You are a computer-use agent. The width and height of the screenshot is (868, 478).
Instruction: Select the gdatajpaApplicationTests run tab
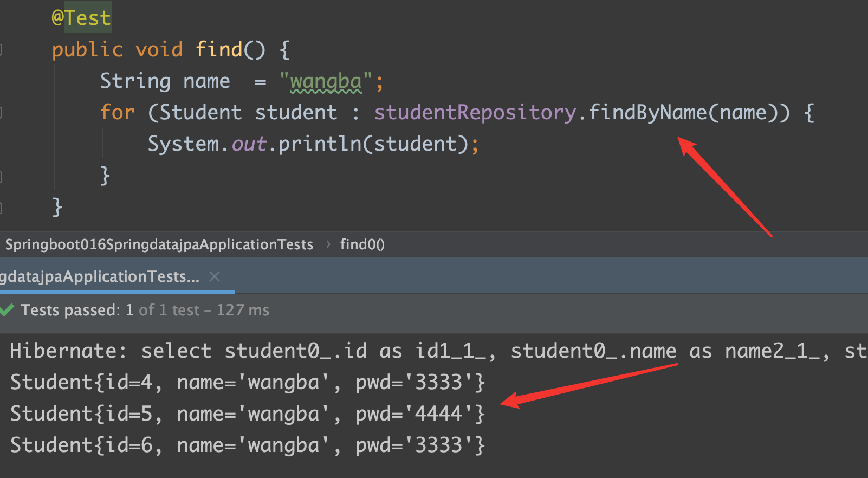100,277
